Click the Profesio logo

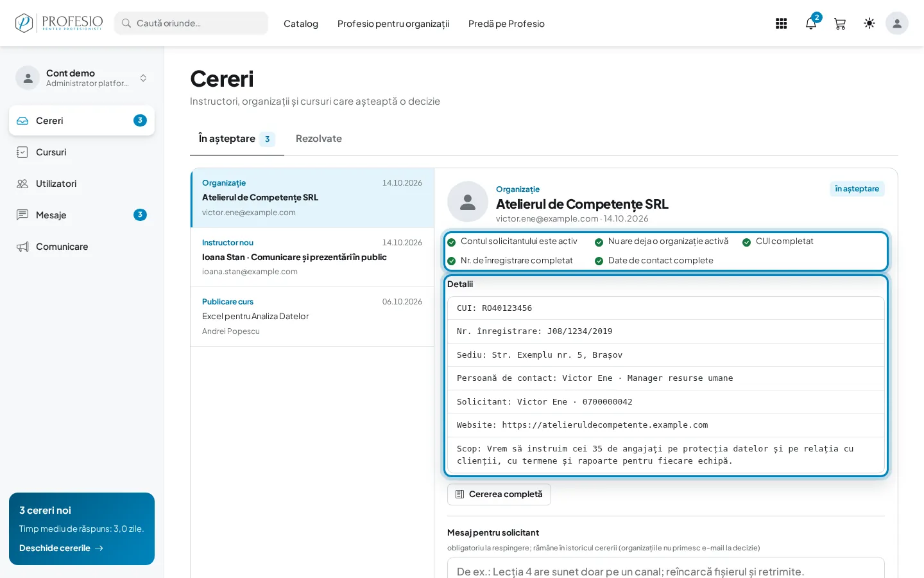point(58,23)
